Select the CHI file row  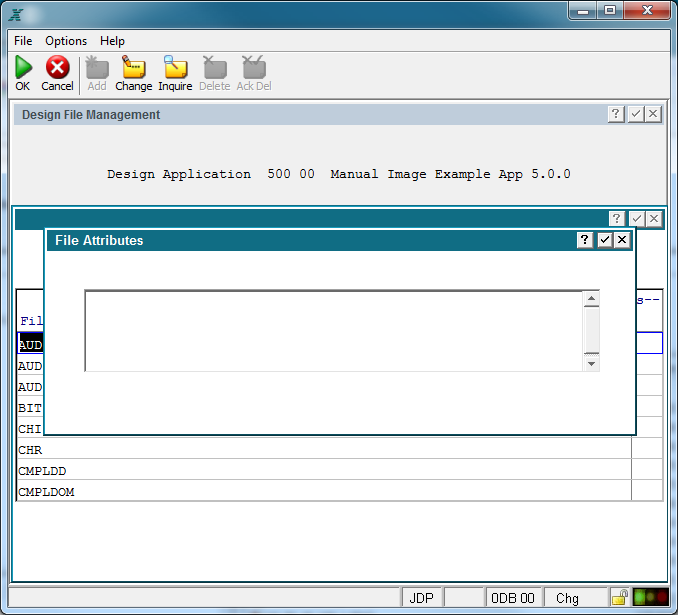(x=30, y=429)
